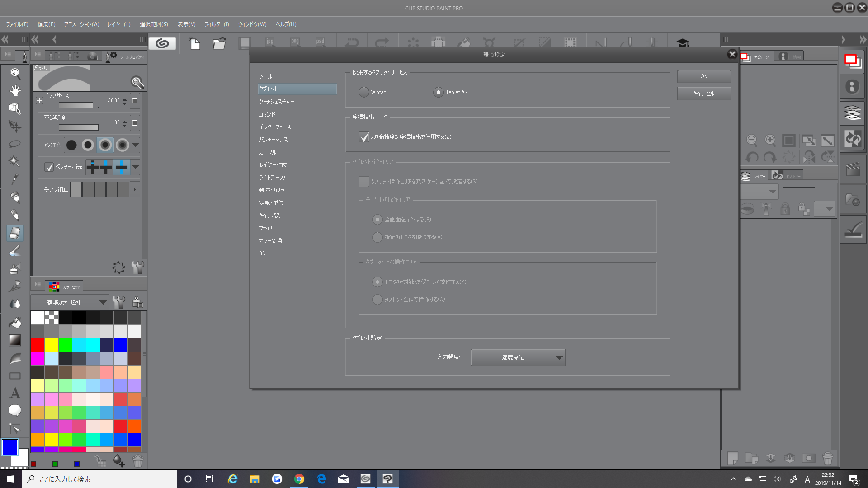Toggle high precision coordinate detection checkbox
This screenshot has width=868, height=488.
[x=364, y=137]
